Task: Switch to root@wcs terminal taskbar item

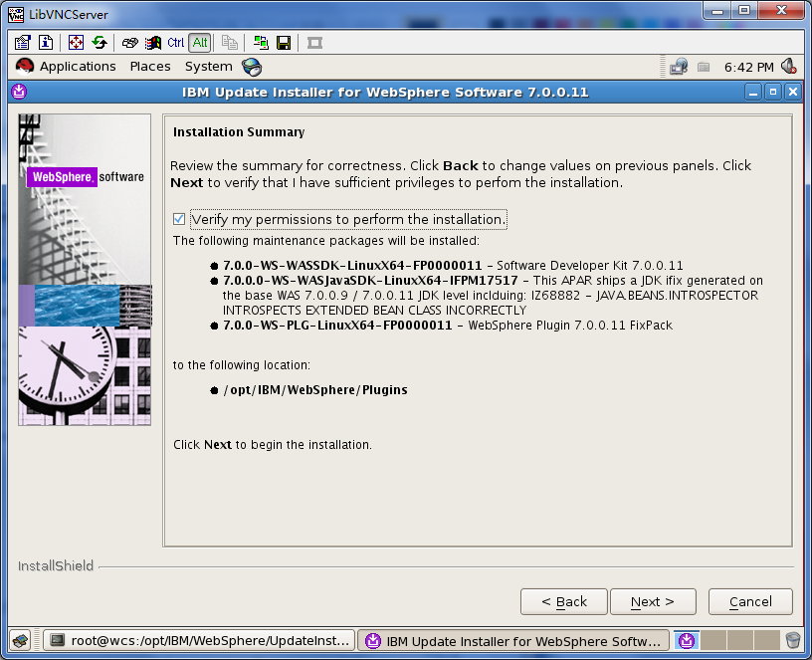Action: [x=199, y=641]
